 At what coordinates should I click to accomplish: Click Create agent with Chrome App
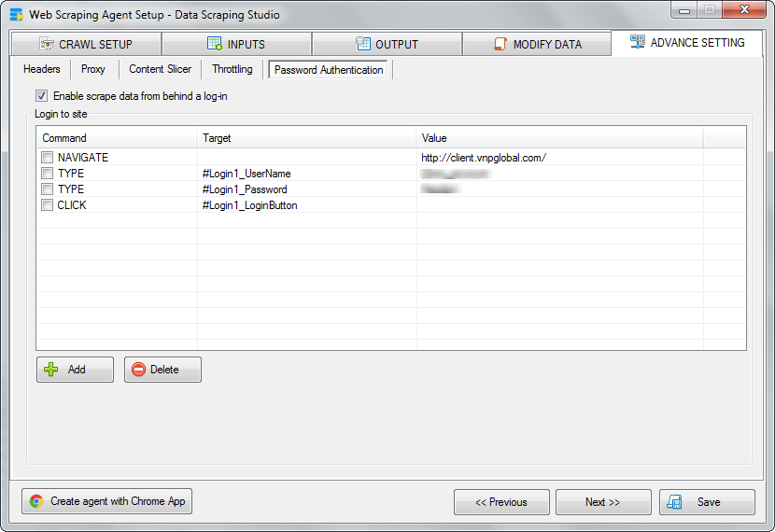106,501
